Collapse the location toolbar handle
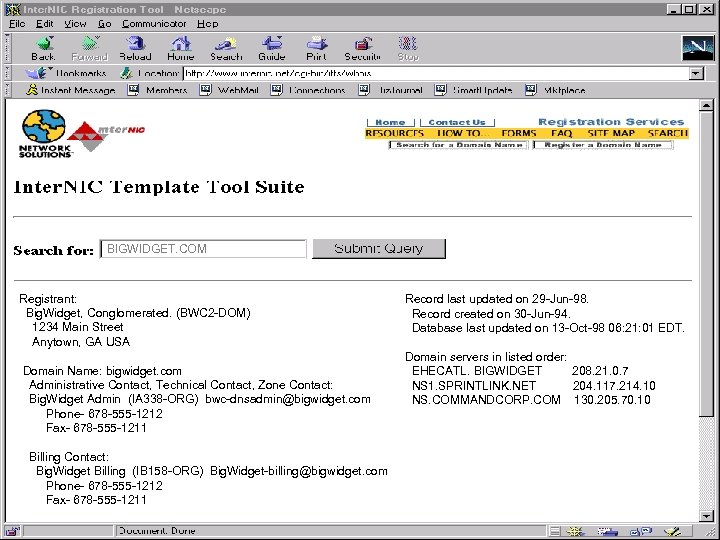Viewport: 720px width, 540px height. pyautogui.click(x=7, y=73)
